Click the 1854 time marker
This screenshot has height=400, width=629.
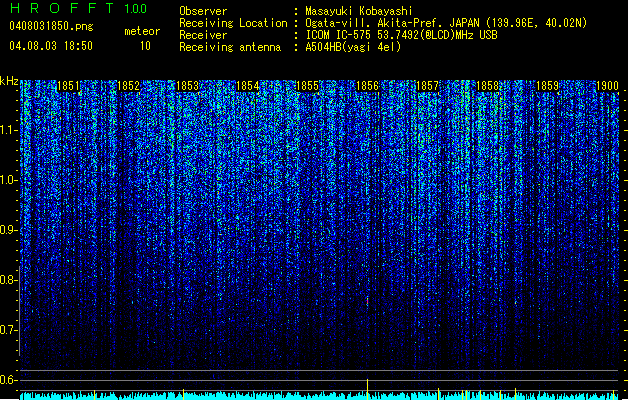[x=248, y=86]
